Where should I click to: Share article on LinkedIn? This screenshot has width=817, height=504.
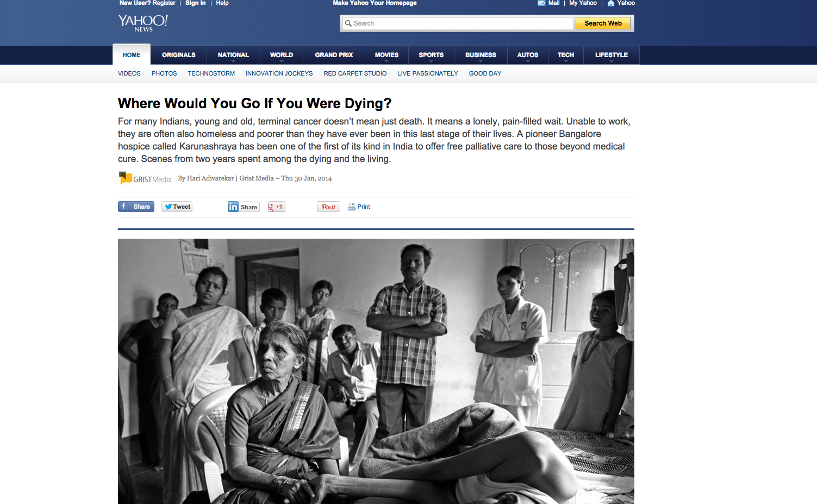[x=244, y=207]
